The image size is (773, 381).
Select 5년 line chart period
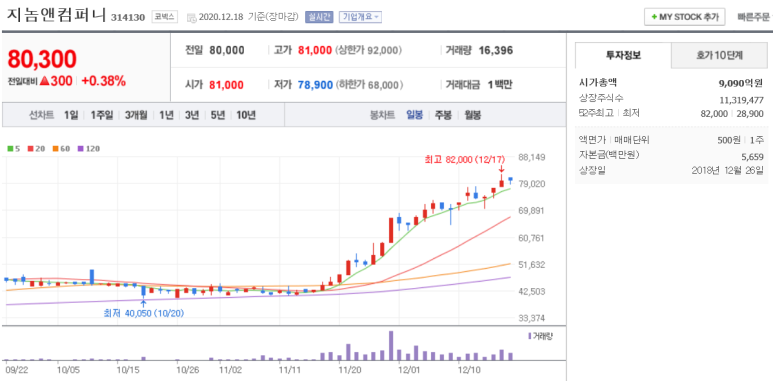click(x=217, y=115)
